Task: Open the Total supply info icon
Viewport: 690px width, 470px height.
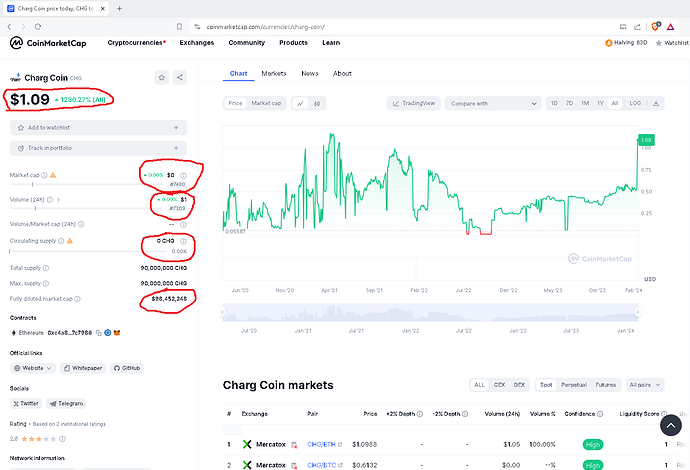Action: pyautogui.click(x=46, y=268)
